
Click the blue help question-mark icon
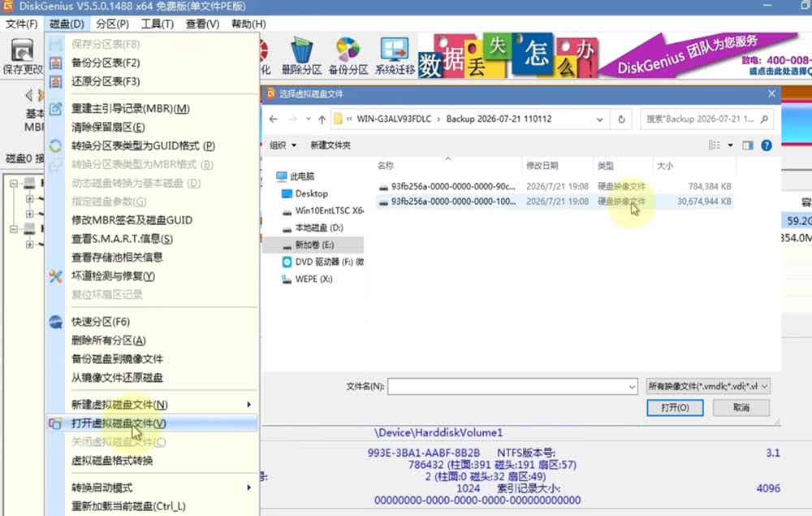pos(767,145)
